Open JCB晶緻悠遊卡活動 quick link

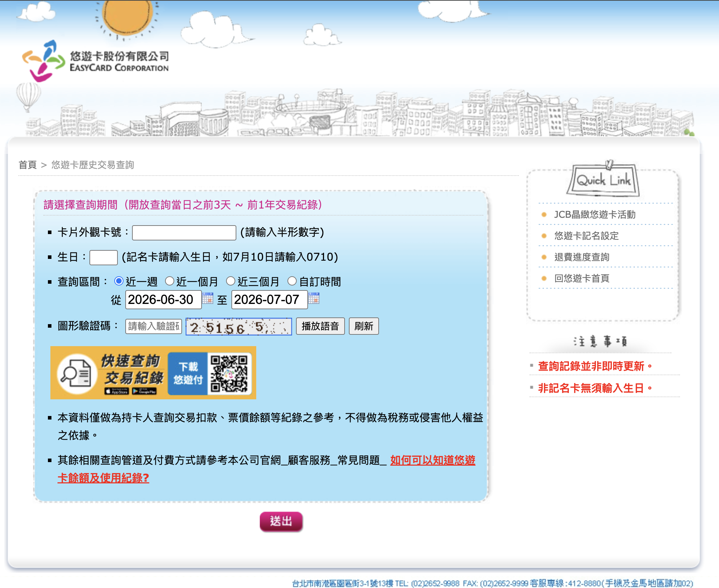(x=595, y=215)
